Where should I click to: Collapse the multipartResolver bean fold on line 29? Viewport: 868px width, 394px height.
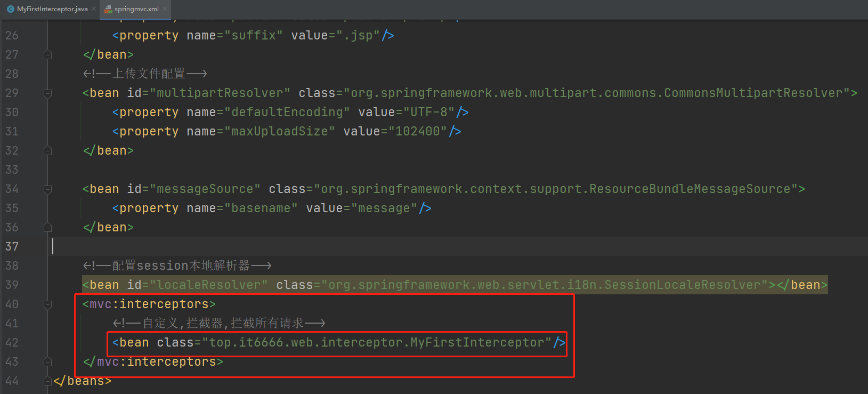click(x=47, y=93)
